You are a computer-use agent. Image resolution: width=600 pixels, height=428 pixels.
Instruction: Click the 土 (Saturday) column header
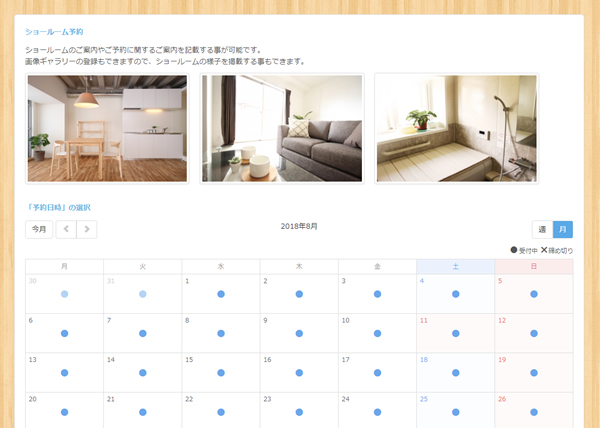(x=455, y=267)
